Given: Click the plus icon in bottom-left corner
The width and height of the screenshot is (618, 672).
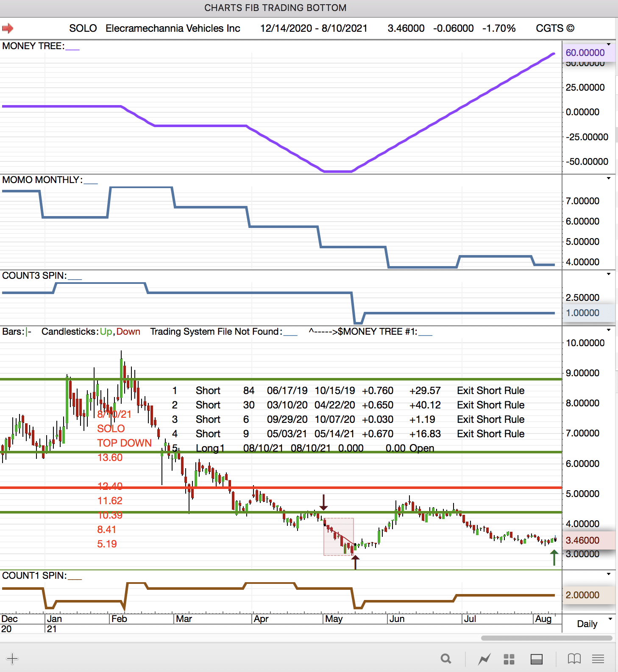Looking at the screenshot, I should [12, 658].
